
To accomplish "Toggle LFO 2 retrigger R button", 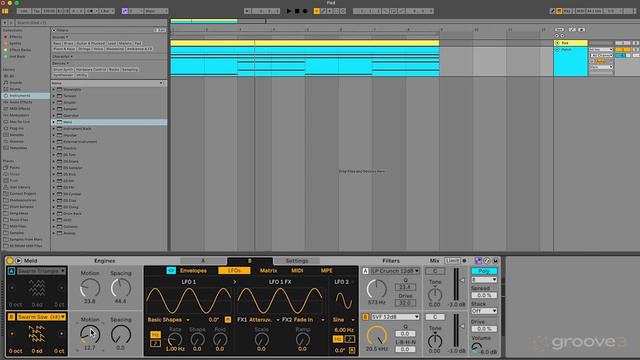I will click(x=352, y=350).
